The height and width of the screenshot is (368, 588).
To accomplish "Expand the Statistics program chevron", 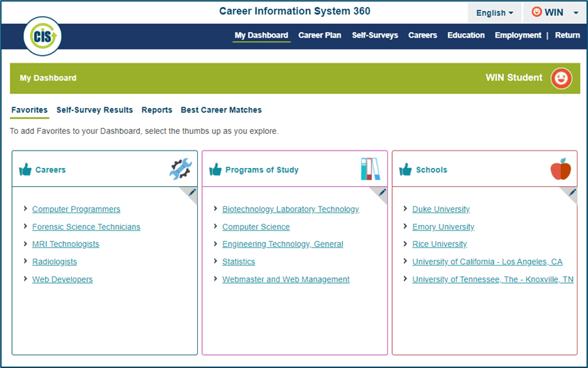I will [215, 261].
